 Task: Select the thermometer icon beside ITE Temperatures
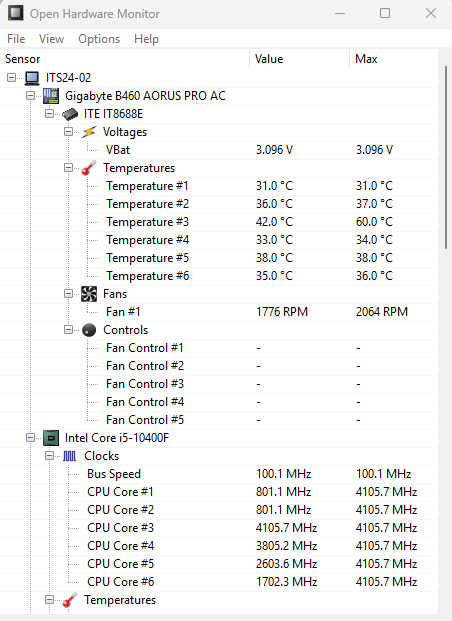(89, 168)
